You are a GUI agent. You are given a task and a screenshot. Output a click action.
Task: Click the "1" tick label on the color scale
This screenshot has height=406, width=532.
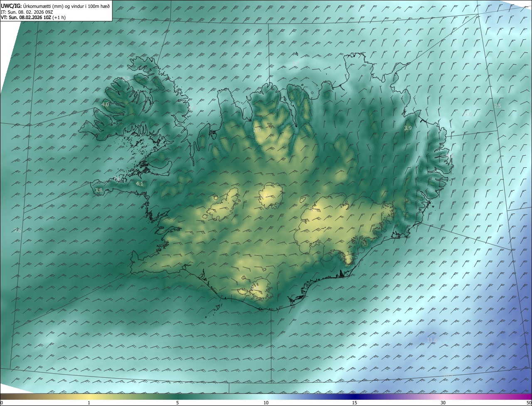[89, 403]
